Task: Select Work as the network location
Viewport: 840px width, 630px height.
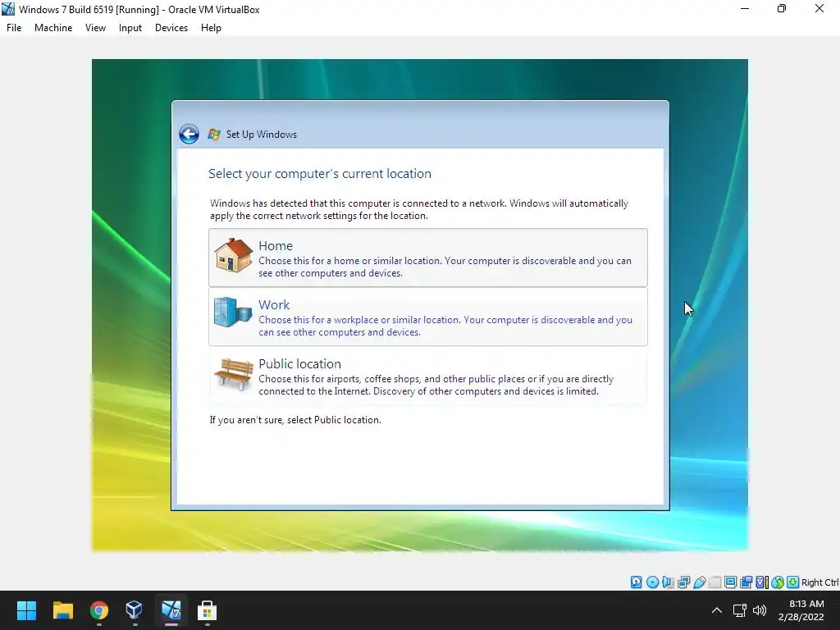Action: (x=428, y=317)
